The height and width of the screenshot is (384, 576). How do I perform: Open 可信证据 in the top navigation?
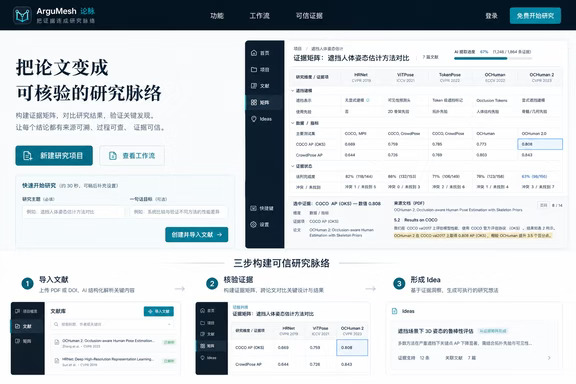click(x=309, y=15)
